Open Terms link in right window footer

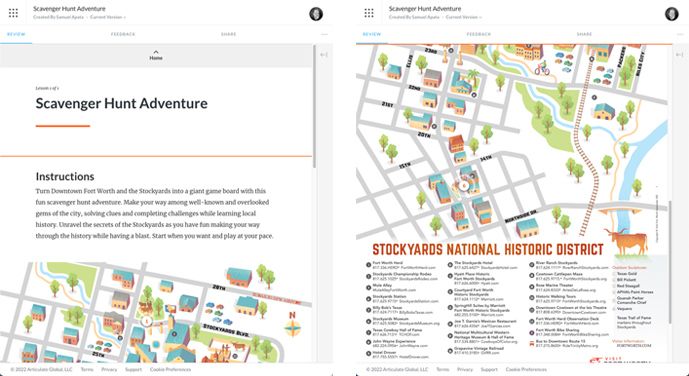coord(443,369)
